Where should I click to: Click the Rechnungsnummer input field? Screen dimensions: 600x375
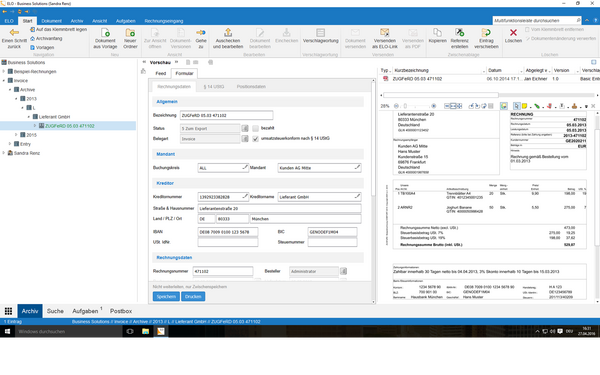pos(223,271)
